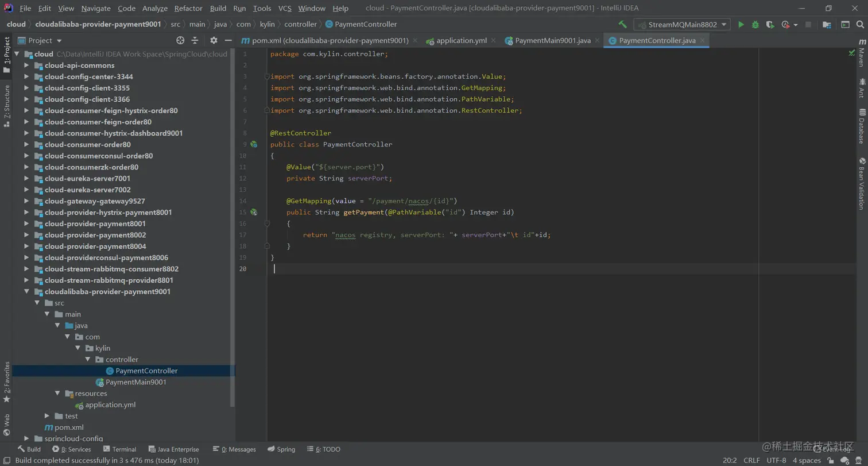Image resolution: width=868 pixels, height=466 pixels.
Task: Click cursor position 20:2 in status bar
Action: [730, 460]
